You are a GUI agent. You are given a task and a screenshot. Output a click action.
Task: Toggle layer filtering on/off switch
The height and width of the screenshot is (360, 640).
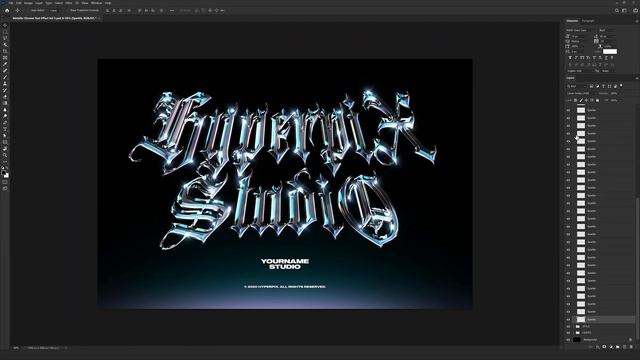tap(621, 85)
